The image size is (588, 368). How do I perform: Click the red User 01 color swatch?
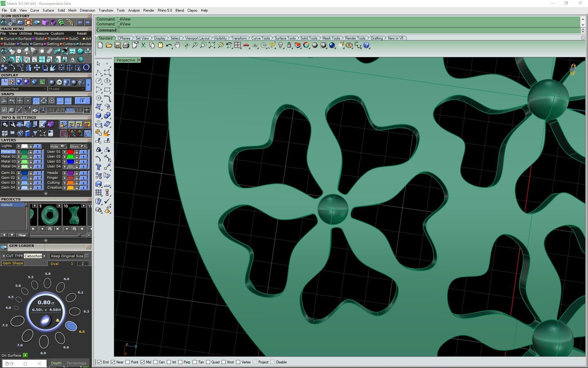pyautogui.click(x=70, y=152)
